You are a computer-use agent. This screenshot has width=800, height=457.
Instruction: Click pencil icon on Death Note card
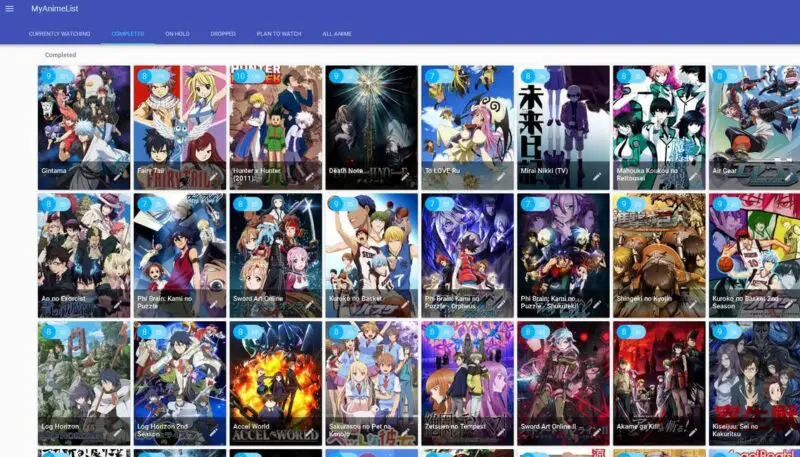coord(405,176)
